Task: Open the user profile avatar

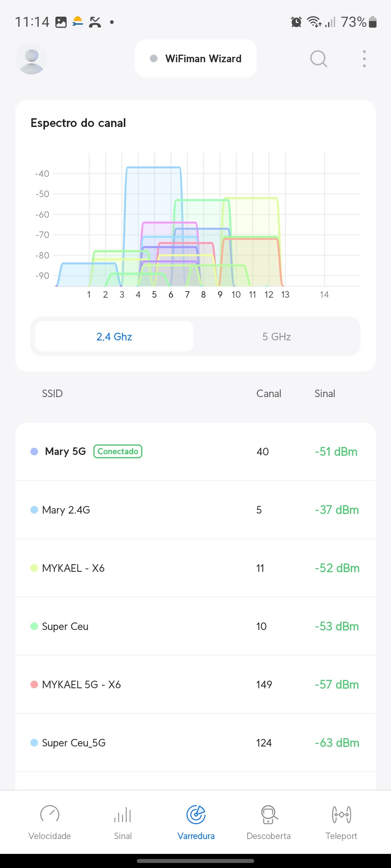Action: 31,59
